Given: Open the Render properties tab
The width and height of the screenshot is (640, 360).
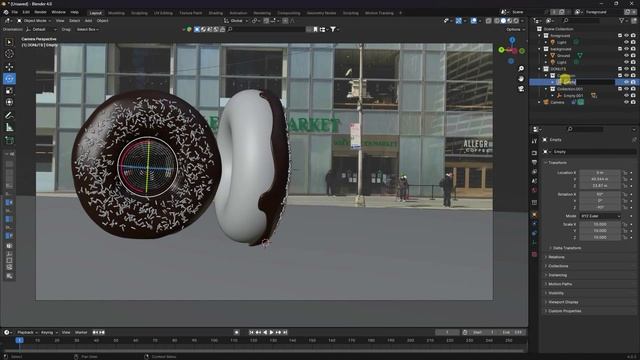Looking at the screenshot, I should (534, 153).
